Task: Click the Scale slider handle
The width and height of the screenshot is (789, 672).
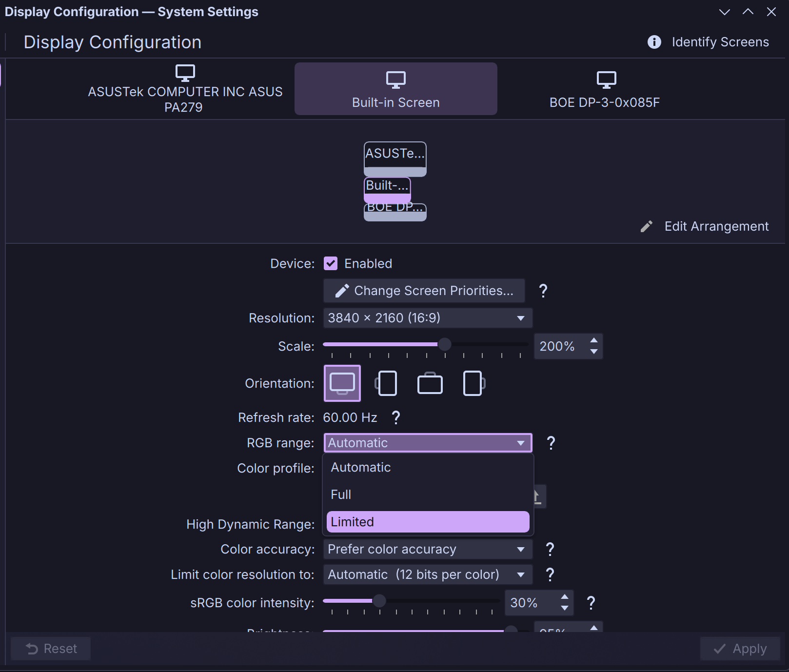Action: tap(444, 344)
